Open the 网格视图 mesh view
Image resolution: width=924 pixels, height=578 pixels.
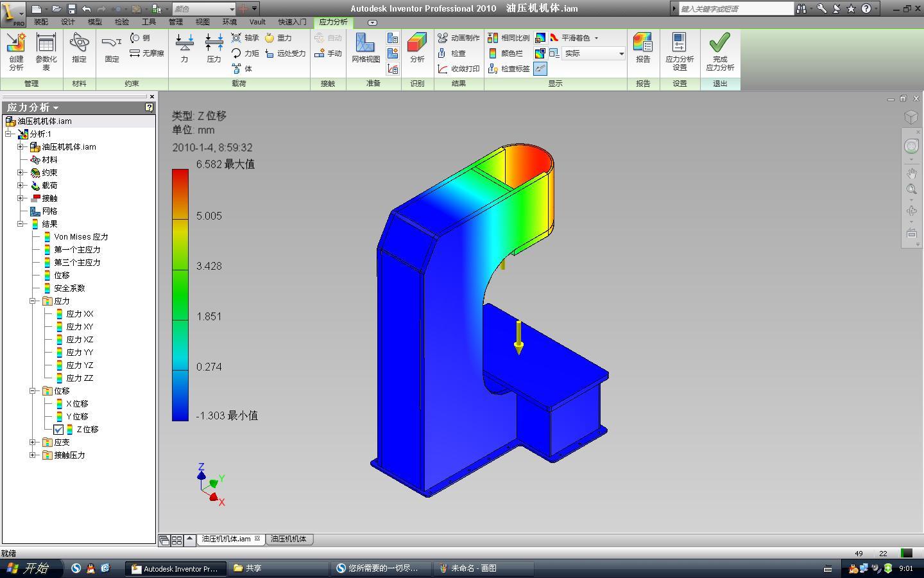pos(366,49)
